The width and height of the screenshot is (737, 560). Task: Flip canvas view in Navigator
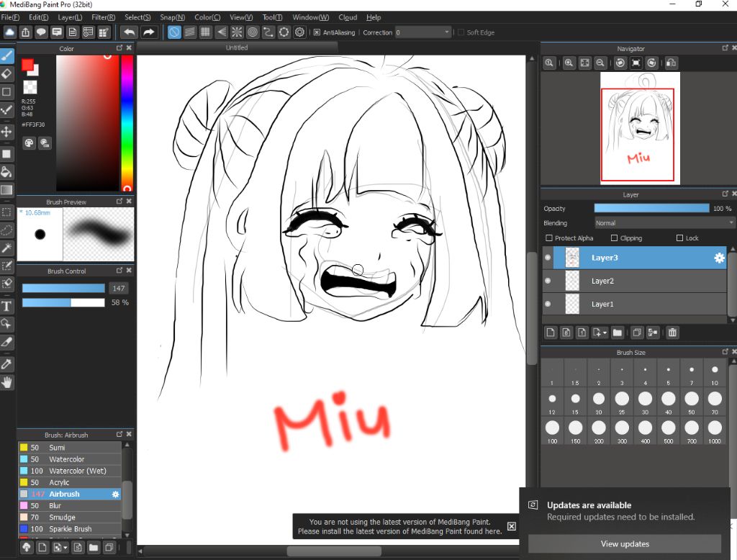(x=672, y=63)
